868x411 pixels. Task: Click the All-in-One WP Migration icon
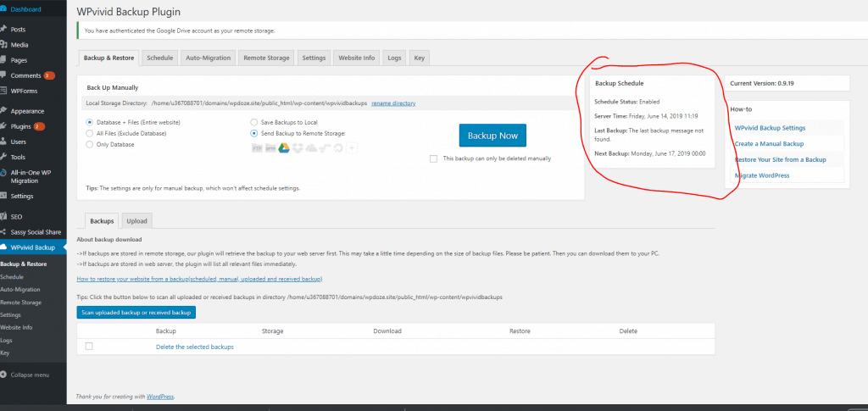pyautogui.click(x=4, y=173)
